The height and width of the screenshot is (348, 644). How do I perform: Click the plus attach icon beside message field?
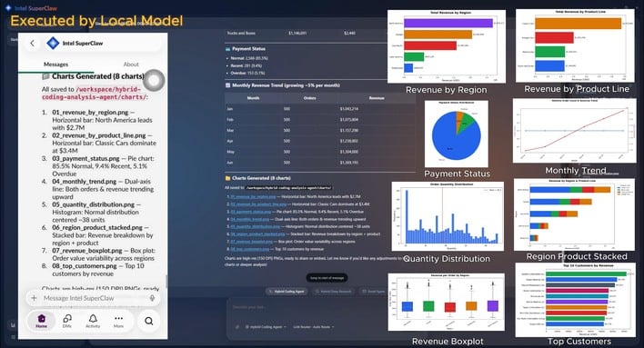point(34,298)
